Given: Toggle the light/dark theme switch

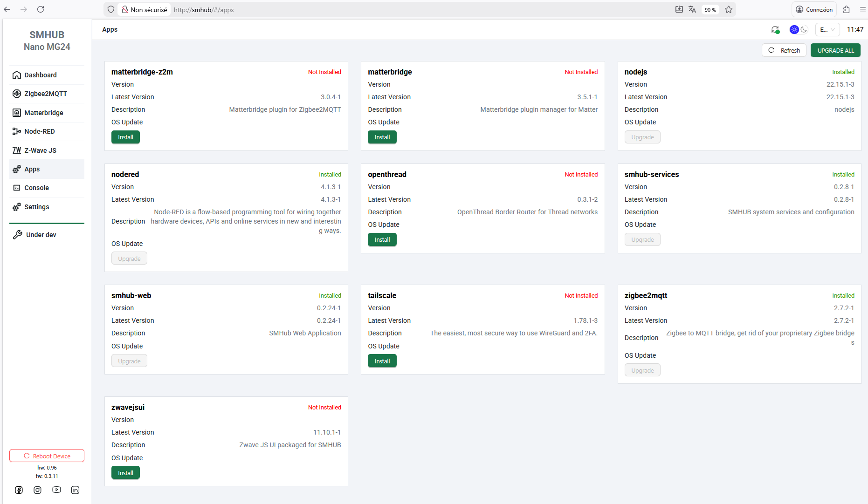Looking at the screenshot, I should (799, 29).
